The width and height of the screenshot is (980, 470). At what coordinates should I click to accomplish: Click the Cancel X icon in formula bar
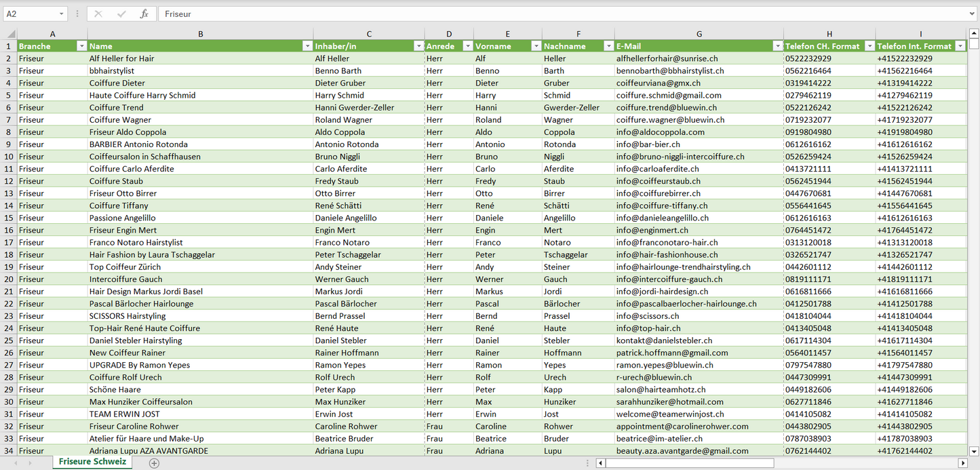coord(98,14)
